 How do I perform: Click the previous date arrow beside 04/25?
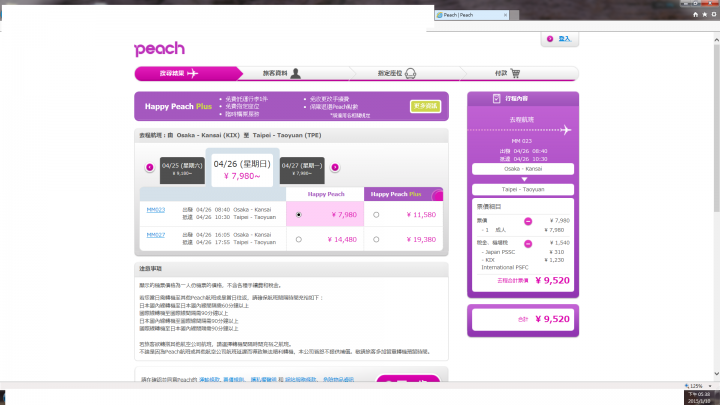click(x=150, y=167)
